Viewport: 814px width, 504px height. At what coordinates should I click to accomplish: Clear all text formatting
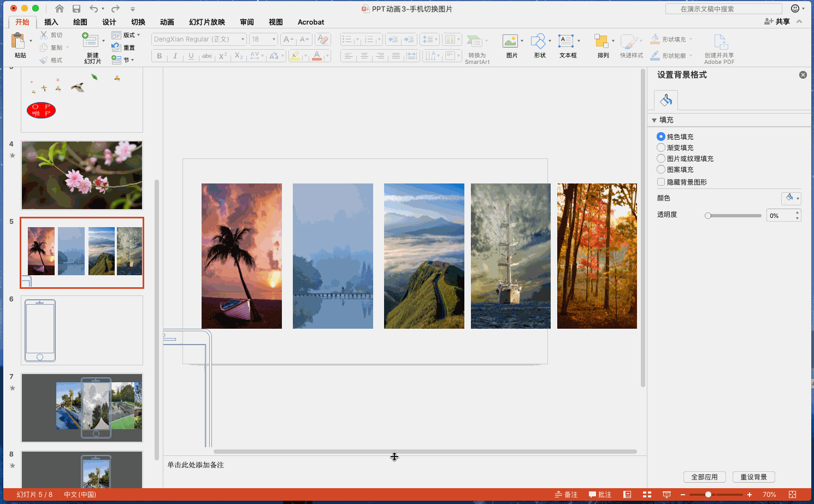pyautogui.click(x=323, y=39)
